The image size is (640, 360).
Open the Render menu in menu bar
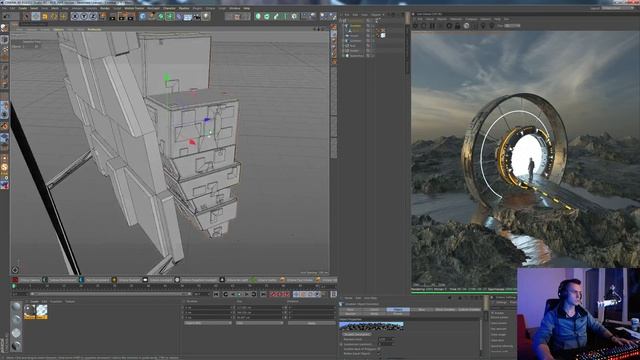(x=105, y=8)
